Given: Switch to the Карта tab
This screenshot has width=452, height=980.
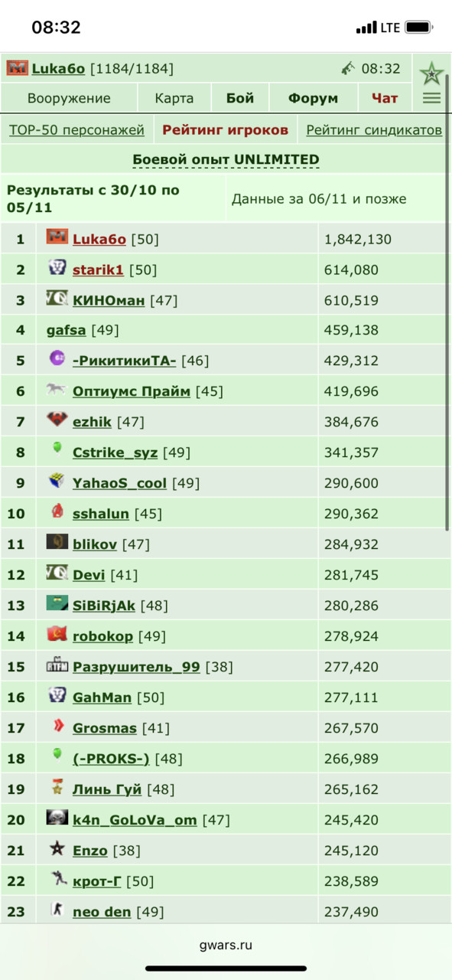Looking at the screenshot, I should 174,98.
